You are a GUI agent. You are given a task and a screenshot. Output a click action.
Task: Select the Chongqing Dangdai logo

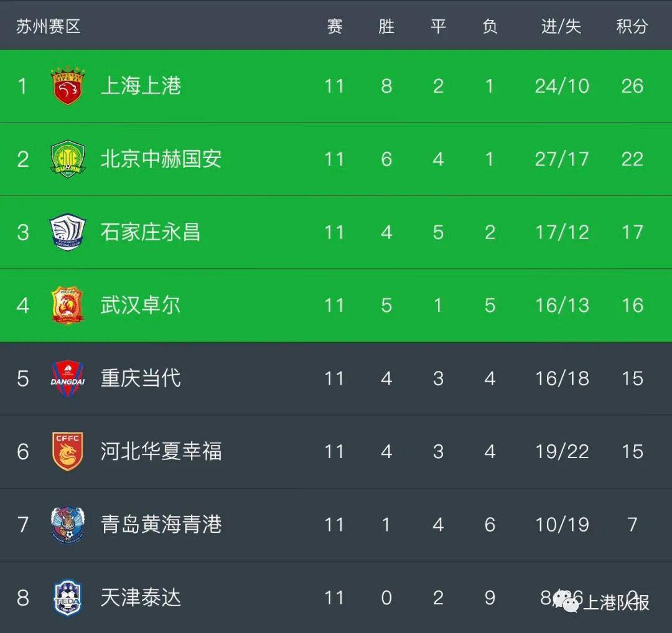point(68,378)
